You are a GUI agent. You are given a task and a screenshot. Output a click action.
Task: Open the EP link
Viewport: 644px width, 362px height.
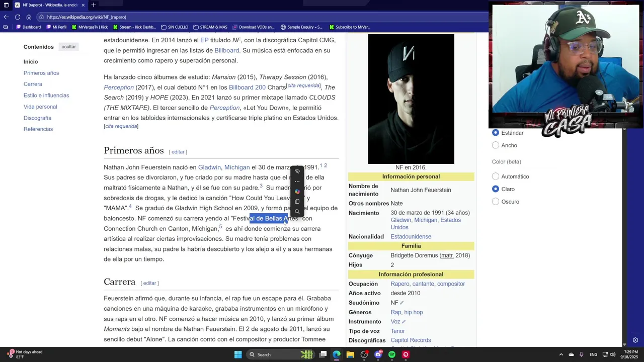pos(204,40)
